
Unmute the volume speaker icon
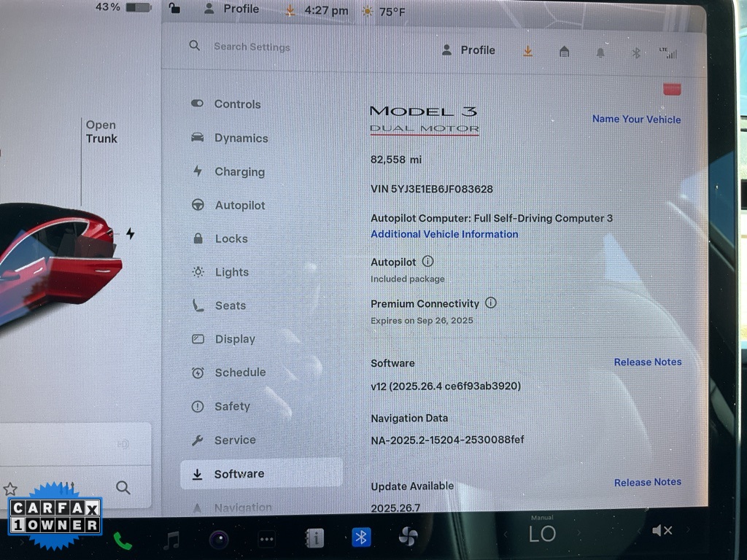[x=662, y=531]
